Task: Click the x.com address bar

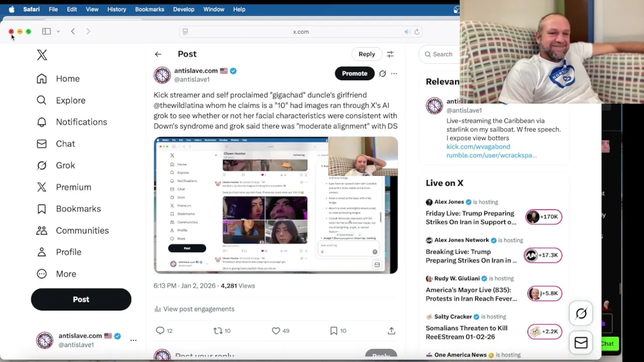Action: pos(301,32)
